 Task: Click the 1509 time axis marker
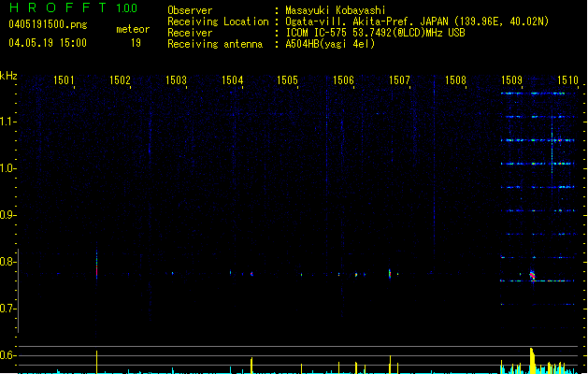point(511,79)
